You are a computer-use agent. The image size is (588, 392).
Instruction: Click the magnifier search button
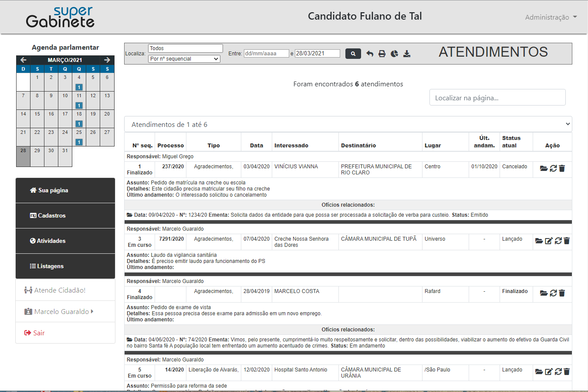[x=353, y=54]
